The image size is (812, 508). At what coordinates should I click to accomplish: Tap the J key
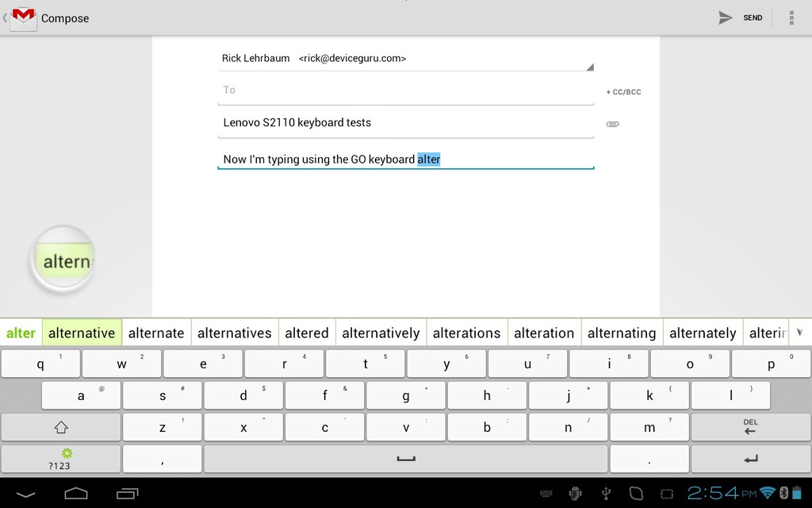(569, 395)
